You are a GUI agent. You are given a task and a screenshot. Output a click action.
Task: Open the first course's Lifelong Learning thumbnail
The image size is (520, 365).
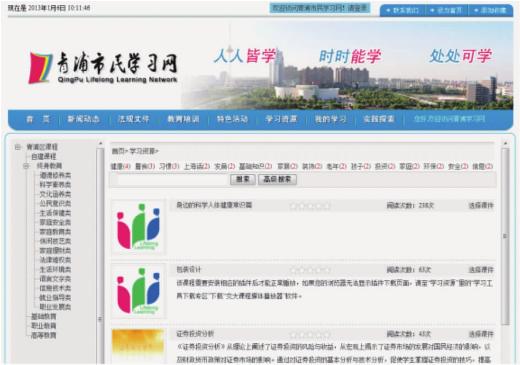pos(138,227)
